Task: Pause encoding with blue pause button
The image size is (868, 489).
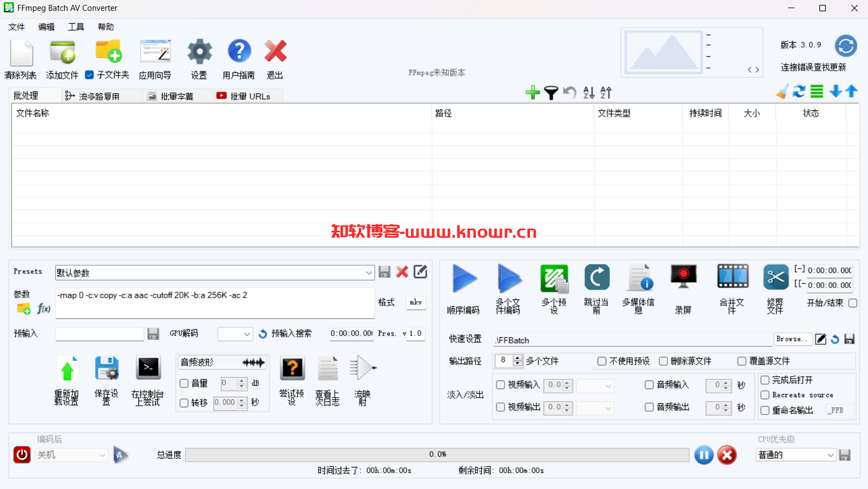Action: [704, 455]
